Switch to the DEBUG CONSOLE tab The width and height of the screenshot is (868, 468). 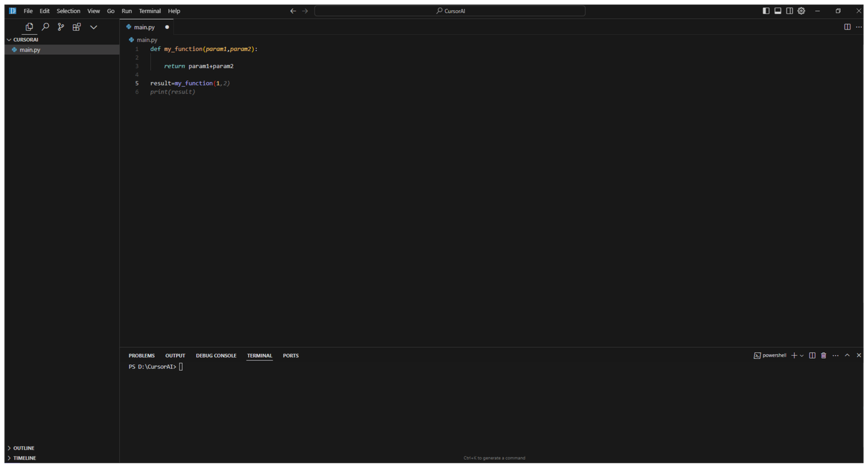pyautogui.click(x=216, y=356)
